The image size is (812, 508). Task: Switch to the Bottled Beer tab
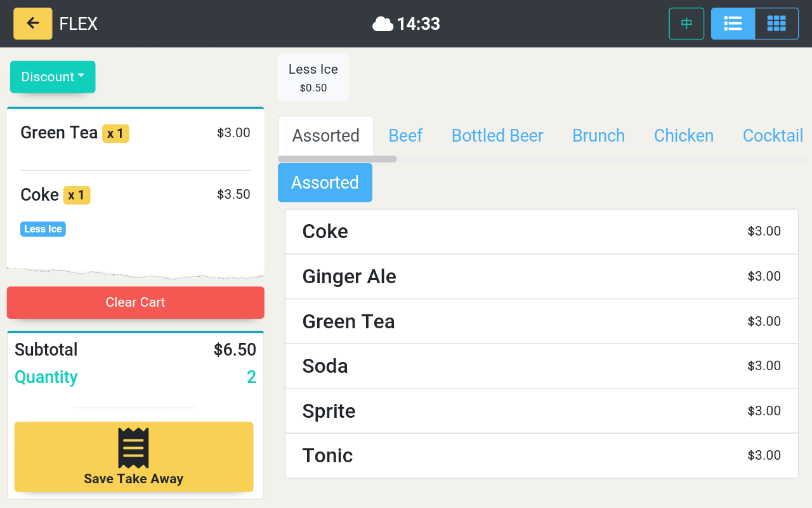pos(497,136)
